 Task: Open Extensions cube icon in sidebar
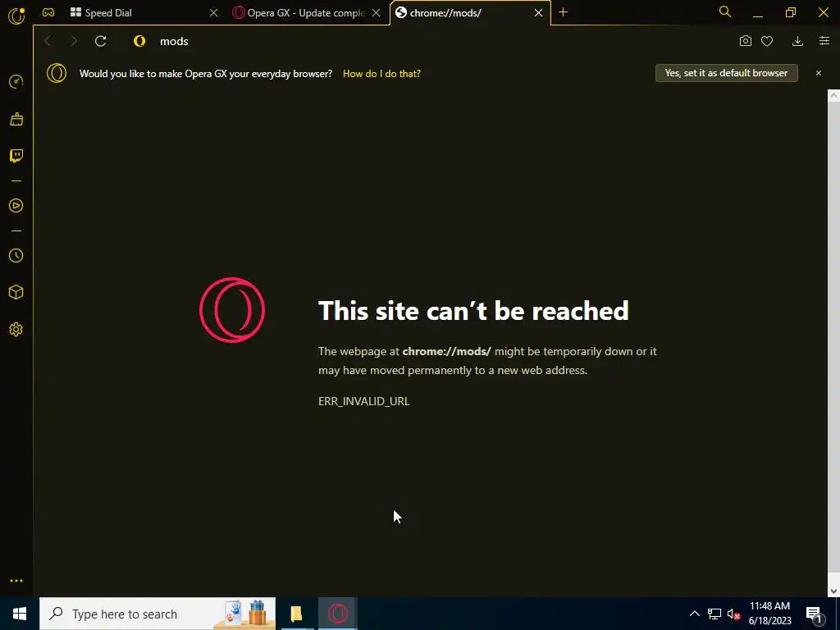(16, 292)
